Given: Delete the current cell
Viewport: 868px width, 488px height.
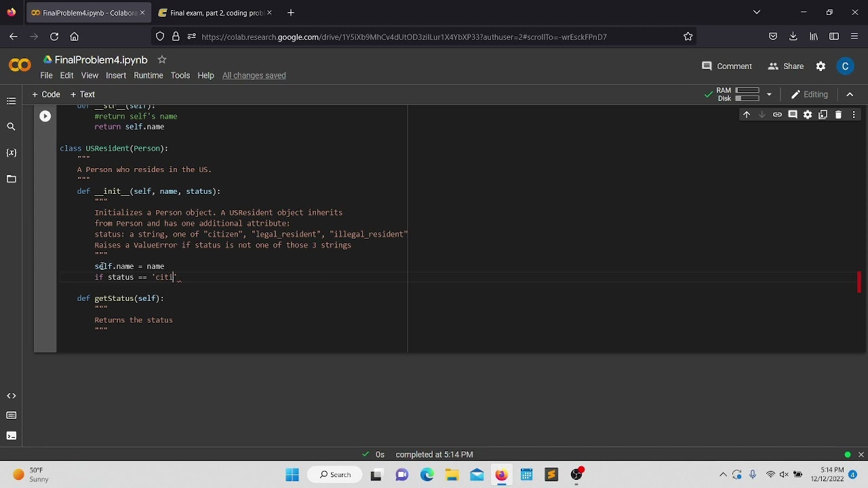Looking at the screenshot, I should (x=838, y=115).
